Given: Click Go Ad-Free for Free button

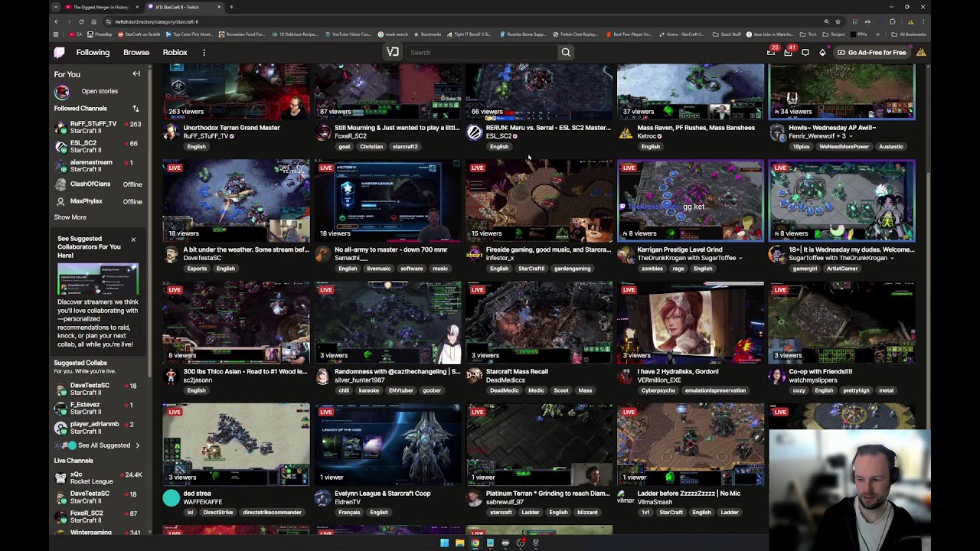Looking at the screenshot, I should click(872, 52).
